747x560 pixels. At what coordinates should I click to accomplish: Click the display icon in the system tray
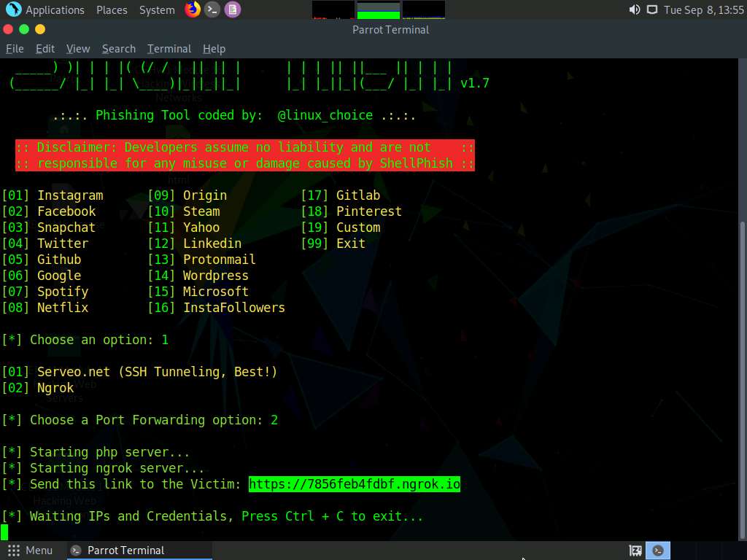[651, 9]
